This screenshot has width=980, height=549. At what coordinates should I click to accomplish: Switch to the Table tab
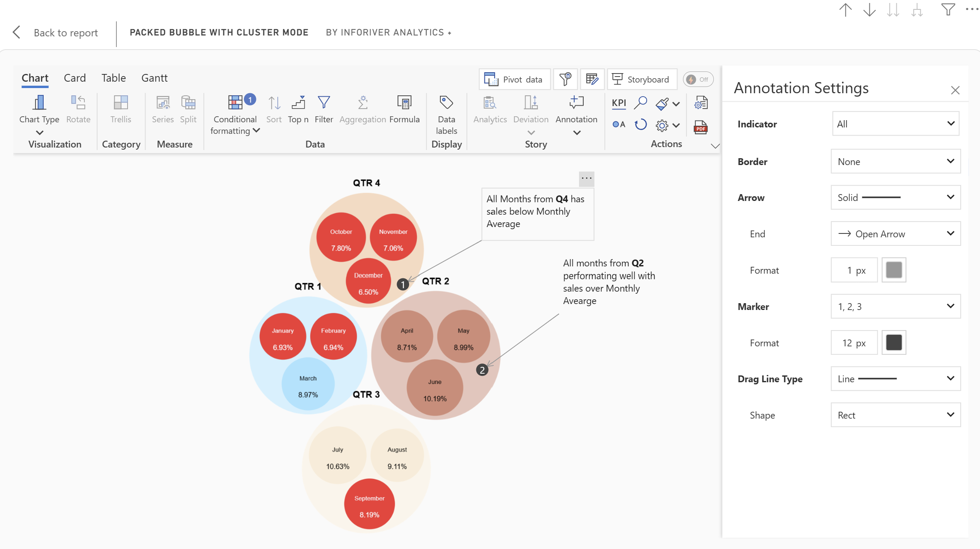113,78
